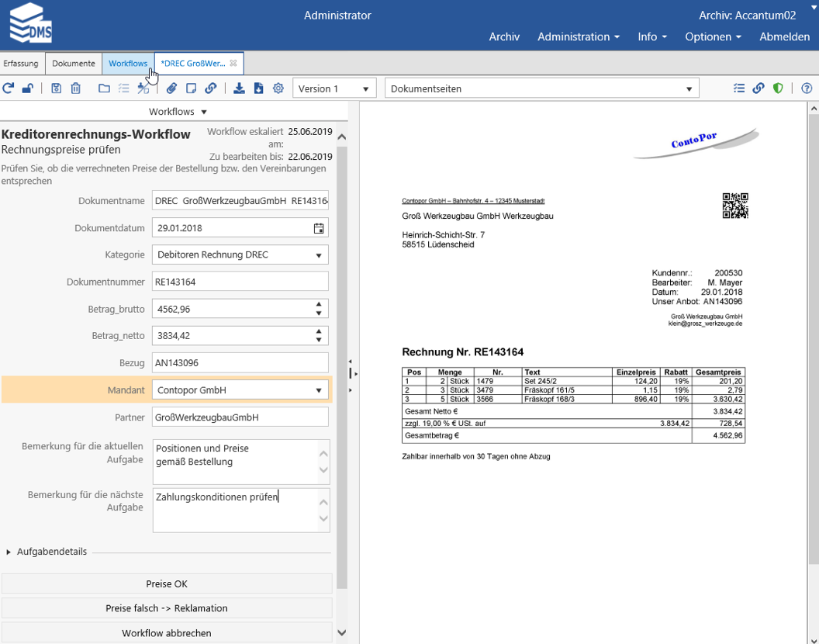This screenshot has height=644, width=819.
Task: Click the refresh icon in the toolbar
Action: pos(9,88)
